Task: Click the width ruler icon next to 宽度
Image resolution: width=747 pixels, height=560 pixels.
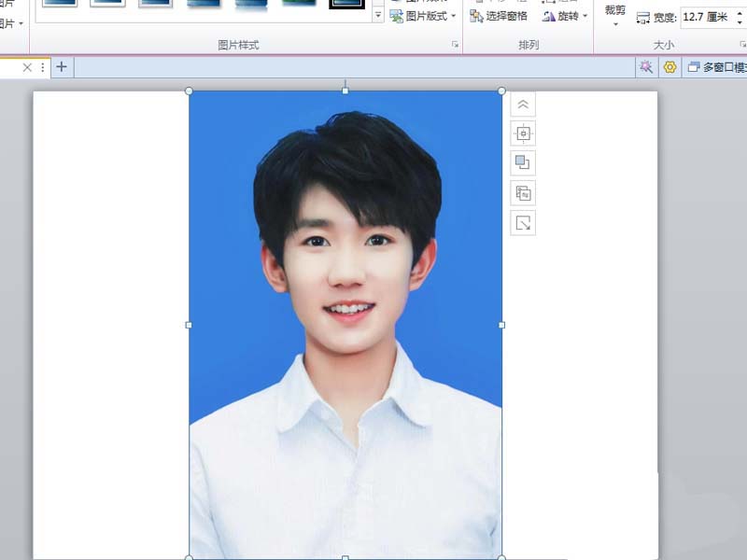Action: pos(642,19)
